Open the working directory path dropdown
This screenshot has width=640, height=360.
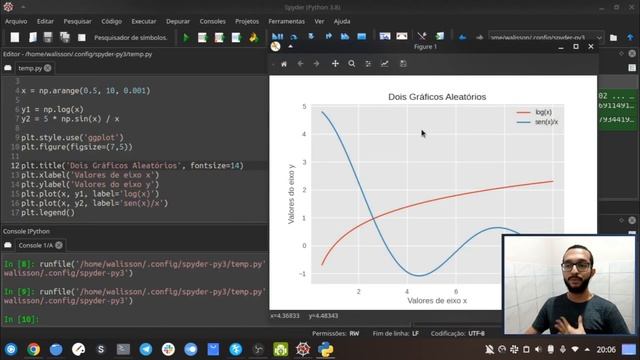599,38
